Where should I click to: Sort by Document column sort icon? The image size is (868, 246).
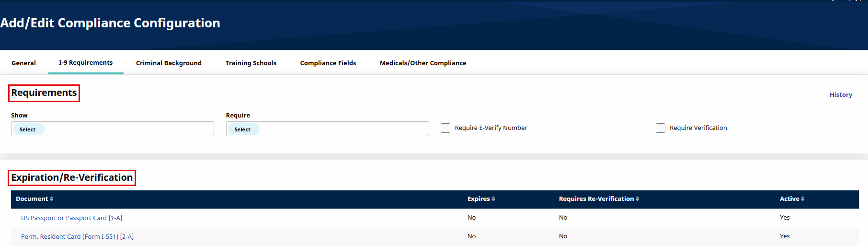[x=52, y=199]
